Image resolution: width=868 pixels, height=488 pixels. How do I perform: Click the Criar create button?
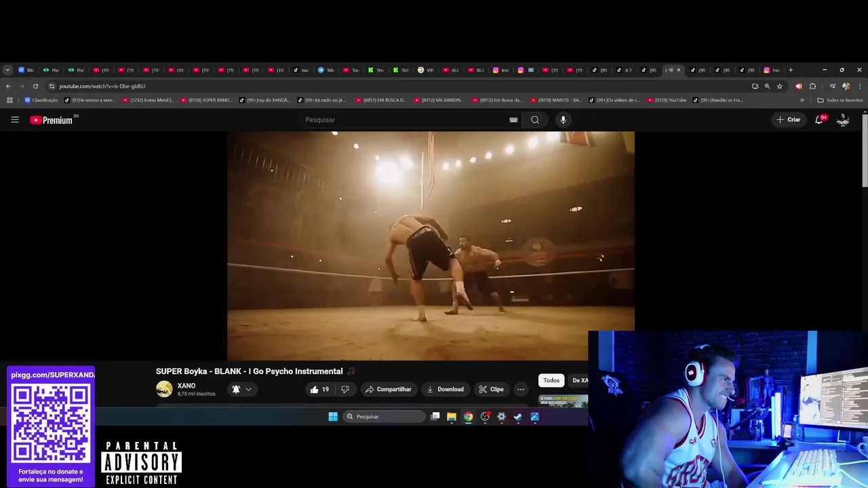point(789,120)
